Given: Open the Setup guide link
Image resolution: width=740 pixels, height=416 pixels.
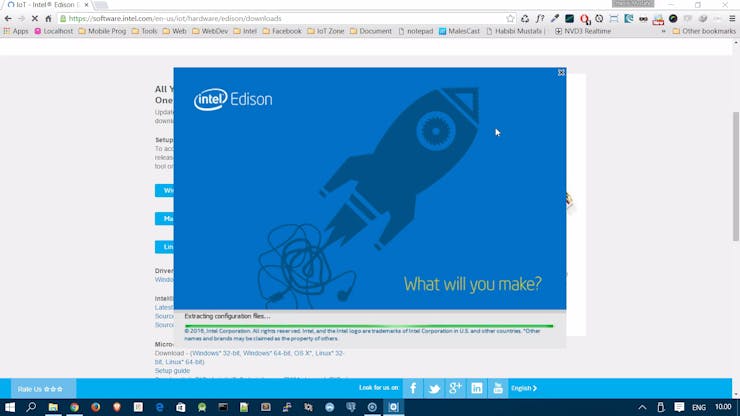Looking at the screenshot, I should click(x=172, y=371).
